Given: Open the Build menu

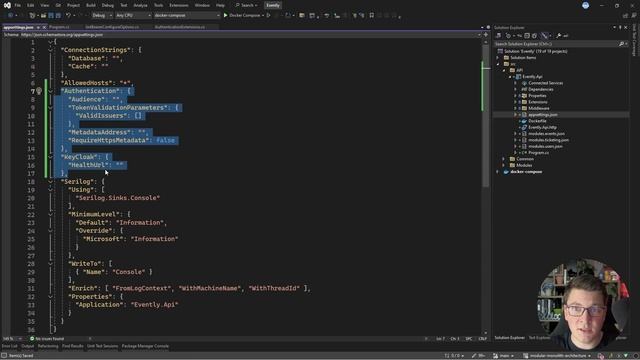Looking at the screenshot, I should 91,5.
